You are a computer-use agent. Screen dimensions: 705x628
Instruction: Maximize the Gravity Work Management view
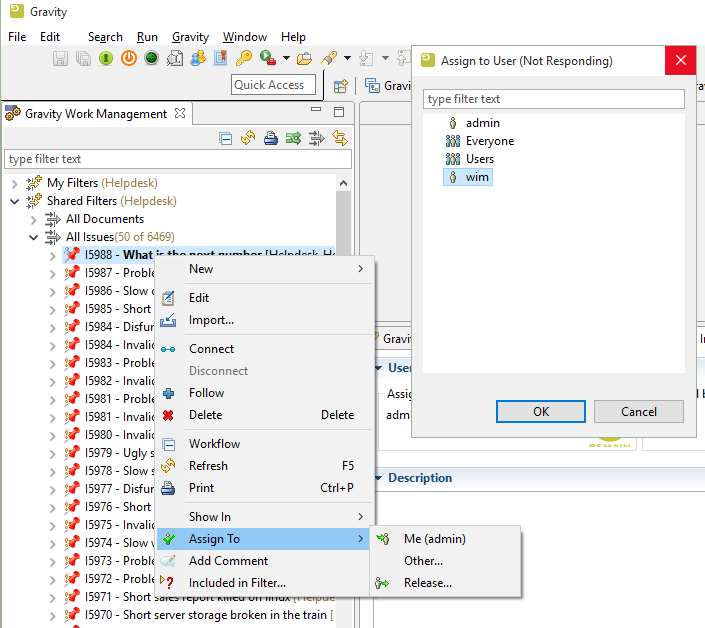pos(339,113)
